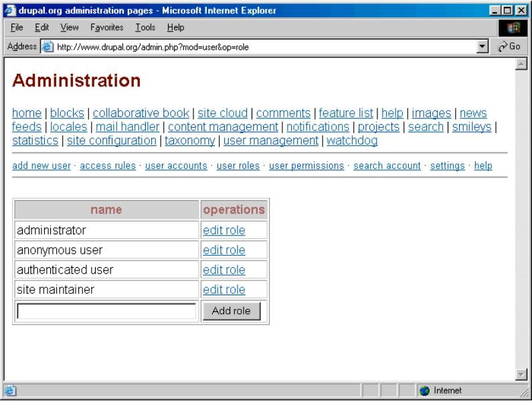Visit the comments admin link
The height and width of the screenshot is (401, 532).
[283, 113]
